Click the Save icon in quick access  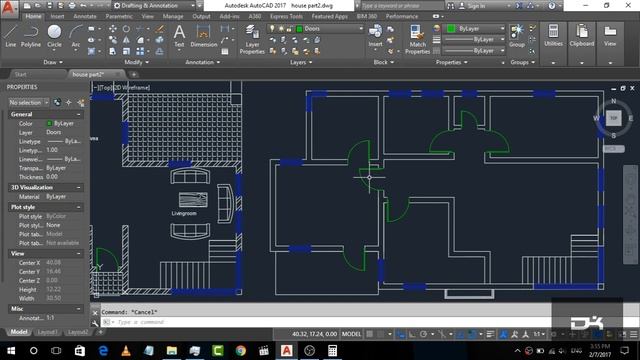pos(49,6)
